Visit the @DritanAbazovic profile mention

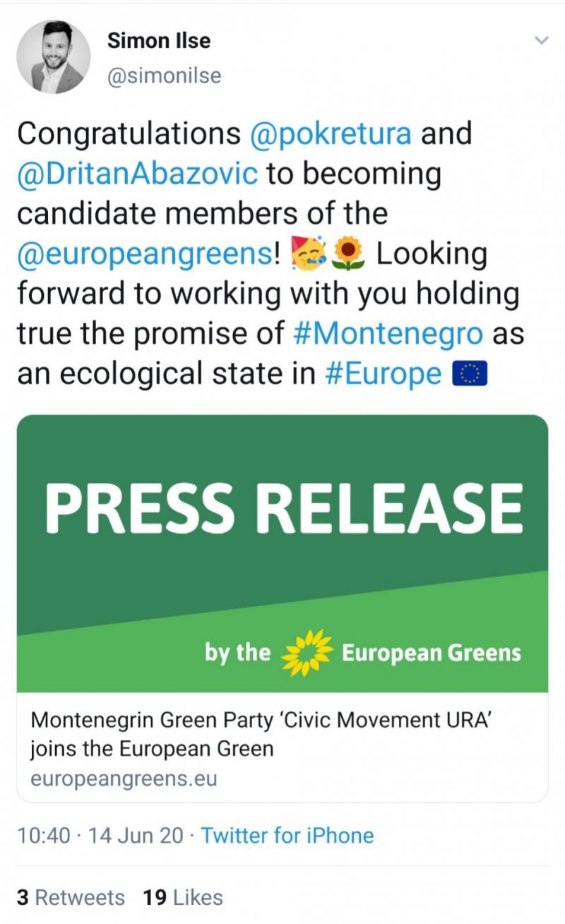[138, 174]
